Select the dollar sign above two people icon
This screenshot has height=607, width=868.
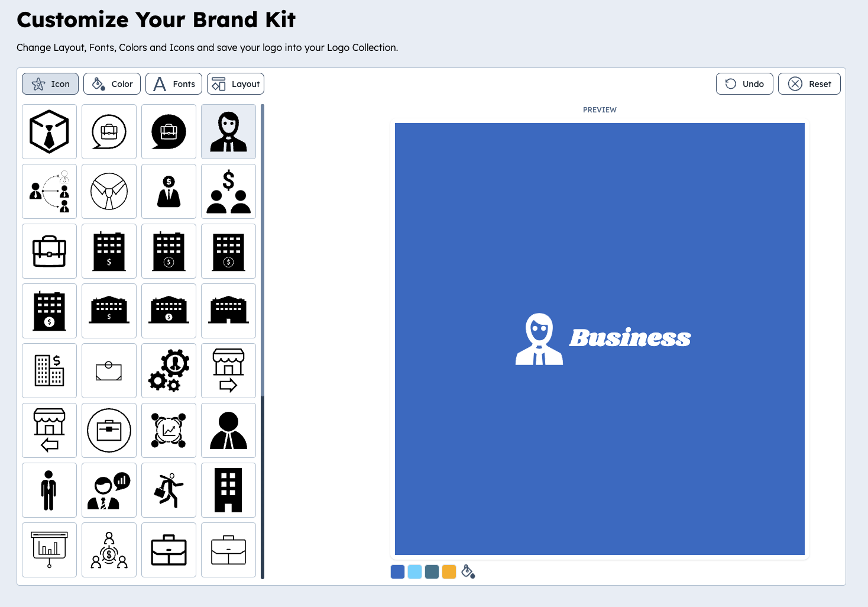tap(228, 192)
